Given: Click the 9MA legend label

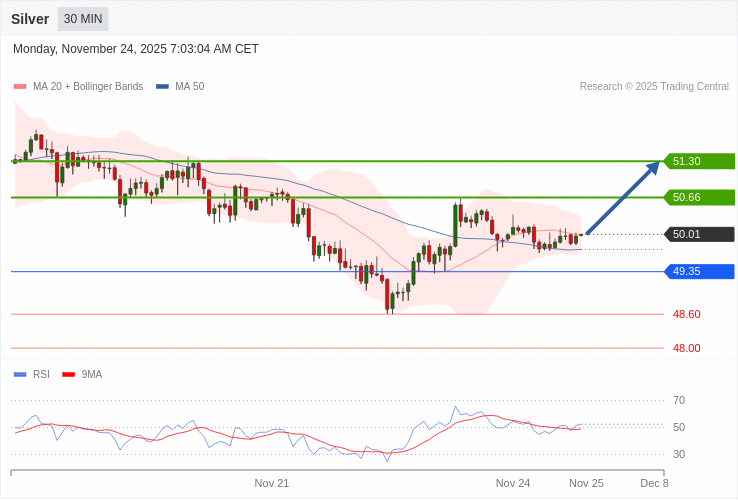Looking at the screenshot, I should tap(92, 375).
